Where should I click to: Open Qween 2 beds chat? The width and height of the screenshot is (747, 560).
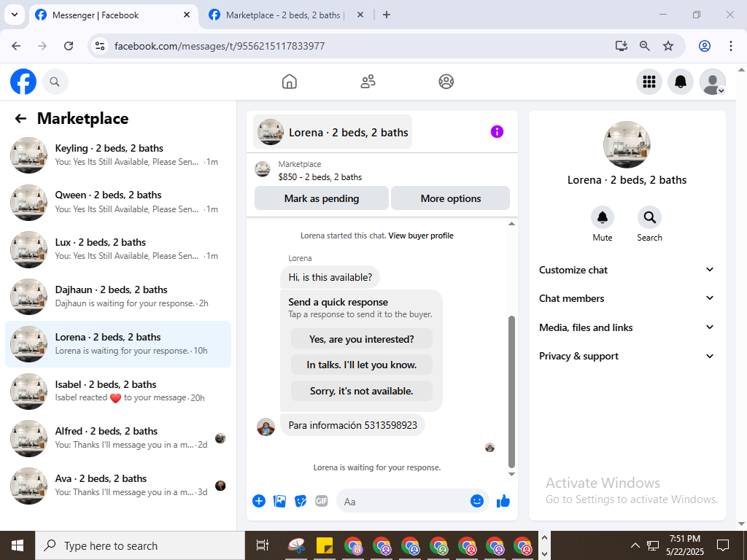pos(118,203)
